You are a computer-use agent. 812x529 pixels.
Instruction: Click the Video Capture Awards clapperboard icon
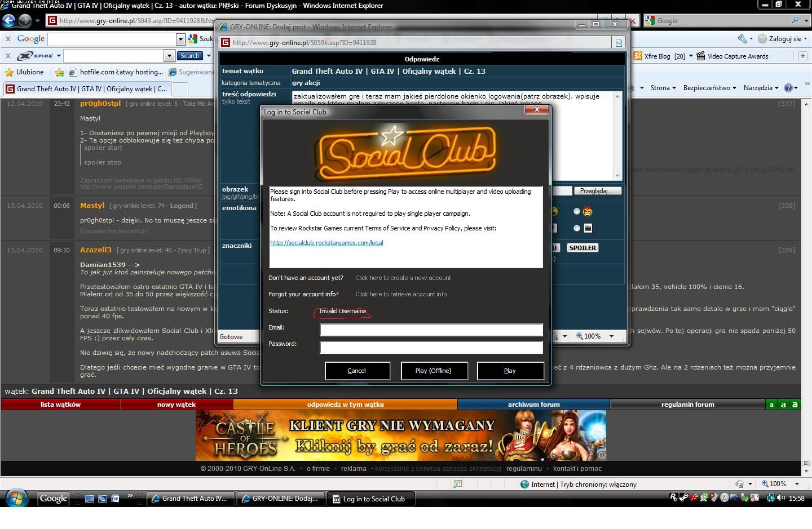click(x=701, y=56)
